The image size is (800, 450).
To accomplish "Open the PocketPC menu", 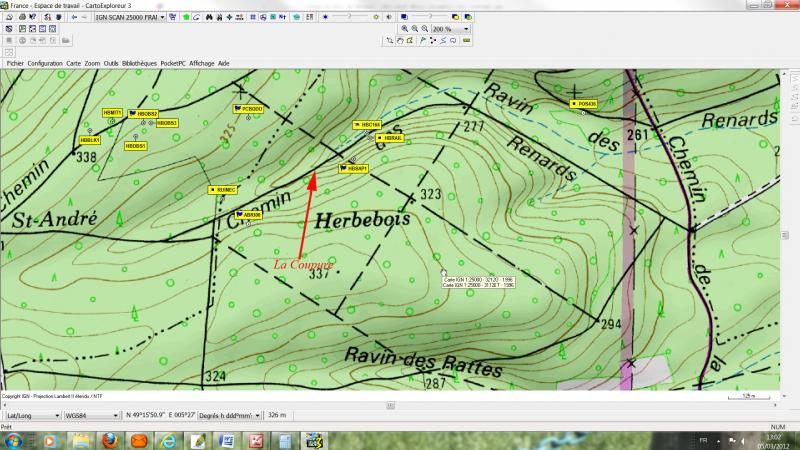I will (173, 63).
